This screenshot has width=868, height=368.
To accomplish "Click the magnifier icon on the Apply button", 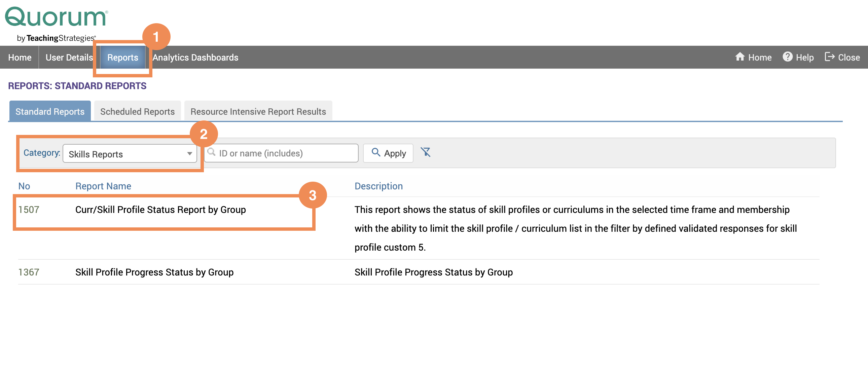I will (x=376, y=153).
